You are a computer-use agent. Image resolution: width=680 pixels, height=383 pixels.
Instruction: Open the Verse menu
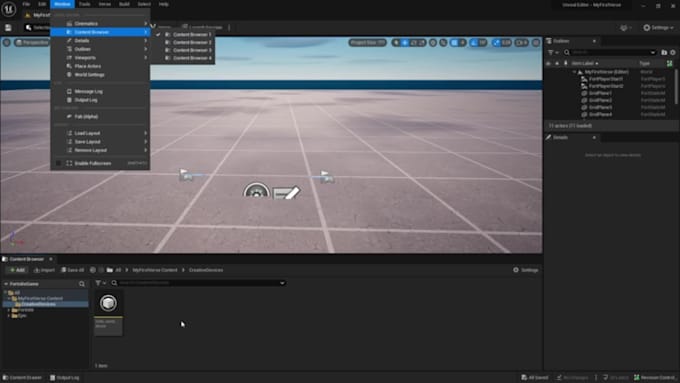pyautogui.click(x=105, y=4)
